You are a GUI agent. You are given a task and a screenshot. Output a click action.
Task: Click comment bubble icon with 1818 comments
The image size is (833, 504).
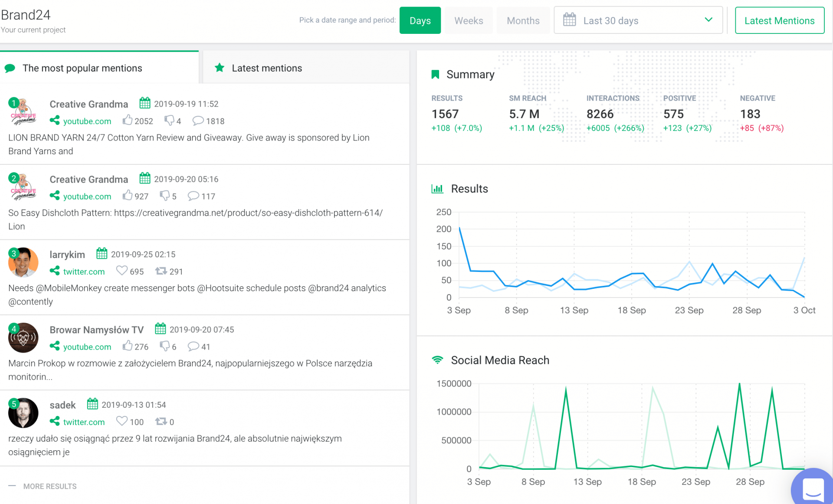click(198, 121)
